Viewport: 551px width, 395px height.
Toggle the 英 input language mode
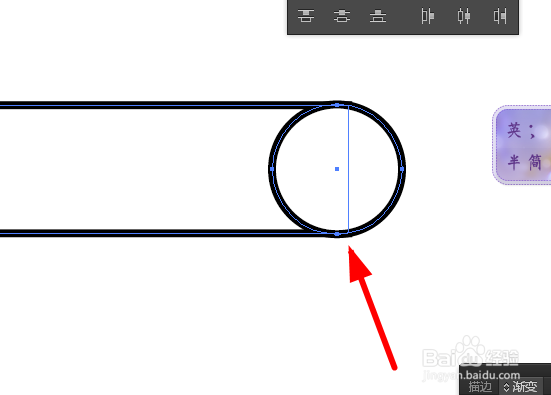(514, 130)
